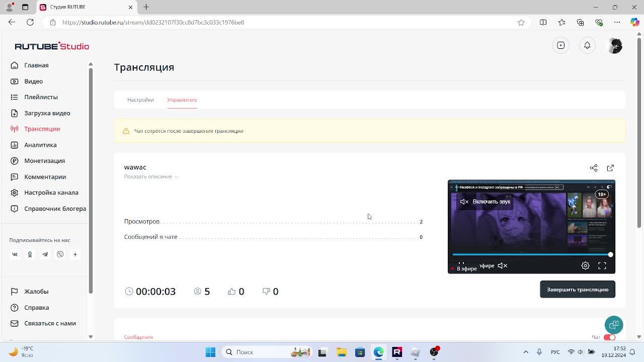The height and width of the screenshot is (362, 644).
Task: Go to the Видео section
Action: pos(33,81)
